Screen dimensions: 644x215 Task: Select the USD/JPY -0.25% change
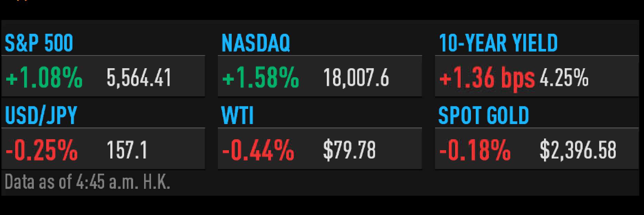(x=42, y=150)
